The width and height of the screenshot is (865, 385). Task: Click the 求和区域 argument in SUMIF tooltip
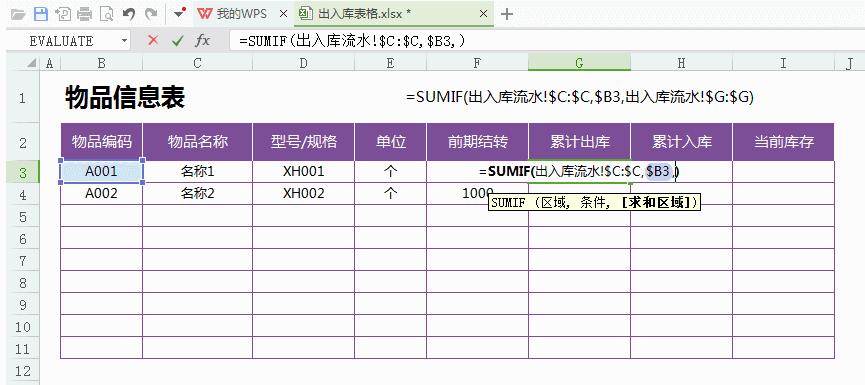pos(656,202)
